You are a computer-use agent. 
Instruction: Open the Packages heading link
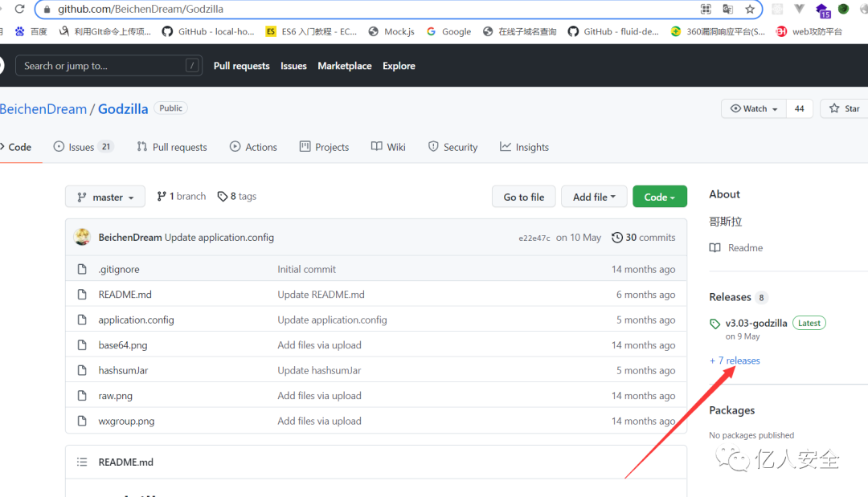coord(732,410)
